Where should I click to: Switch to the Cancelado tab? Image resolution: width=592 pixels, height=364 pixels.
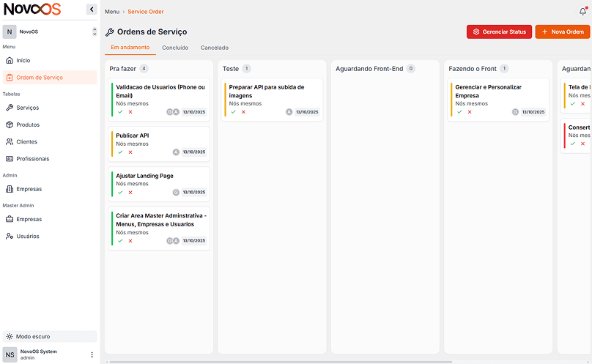coord(215,48)
